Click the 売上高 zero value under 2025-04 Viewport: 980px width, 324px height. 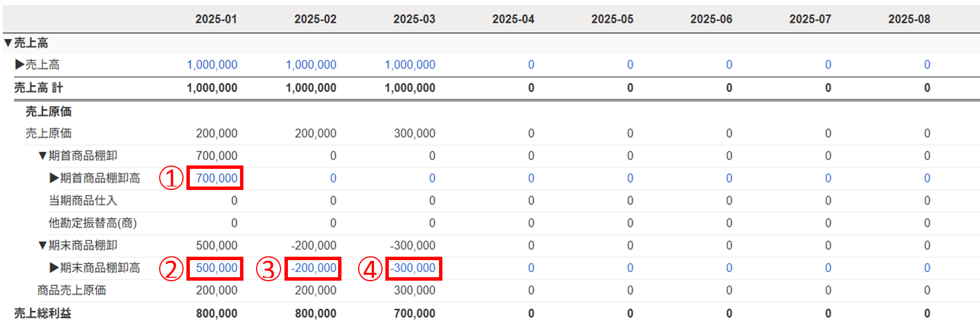coord(531,64)
